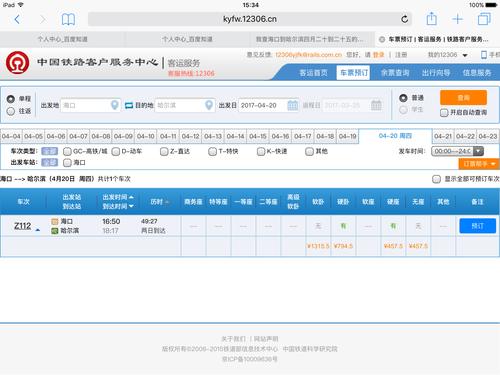The height and width of the screenshot is (375, 500).
Task: Click the login link in header
Action: [x=378, y=55]
